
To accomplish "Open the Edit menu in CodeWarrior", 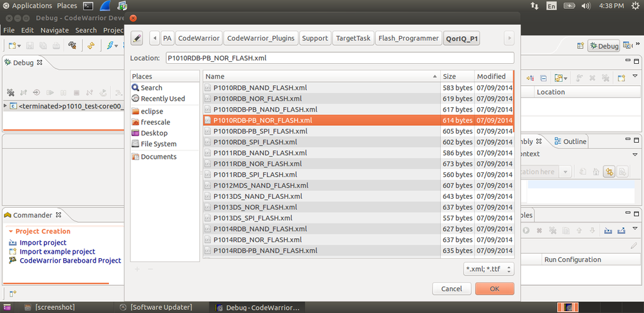I will point(28,30).
